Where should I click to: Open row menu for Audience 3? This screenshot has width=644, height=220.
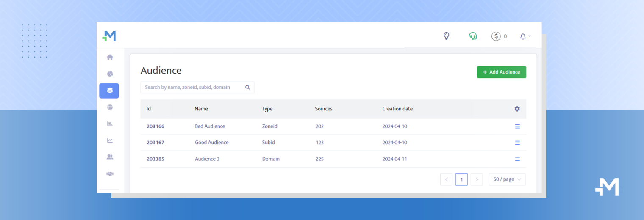(x=517, y=159)
